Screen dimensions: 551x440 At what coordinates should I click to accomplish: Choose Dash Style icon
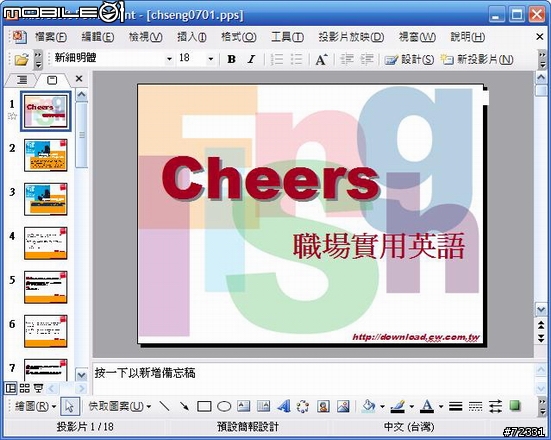click(475, 407)
